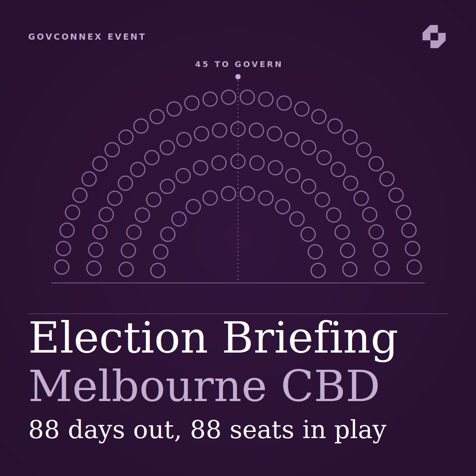This screenshot has width=476, height=476.
Task: Click the solid marker dot below 45 TO GOVERN
Action: (238, 77)
